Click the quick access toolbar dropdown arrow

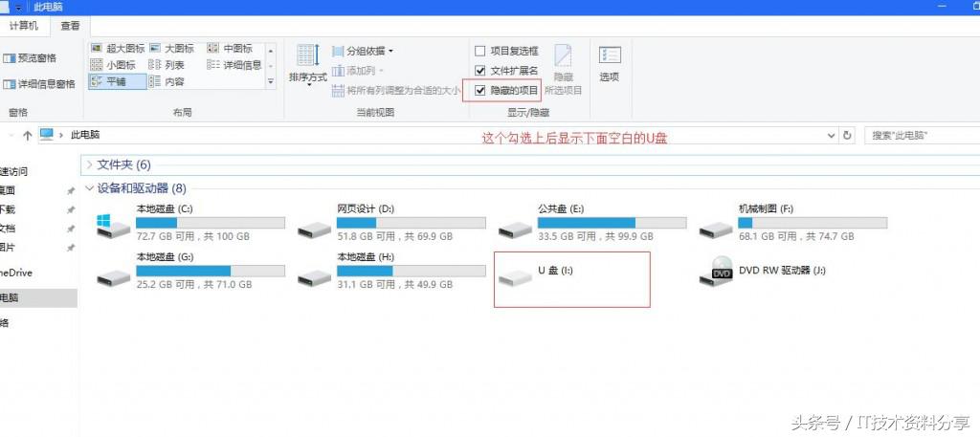19,8
